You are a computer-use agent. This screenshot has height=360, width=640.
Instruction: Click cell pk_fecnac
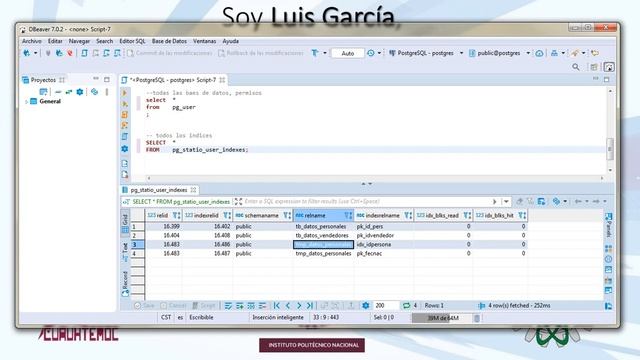pos(383,253)
